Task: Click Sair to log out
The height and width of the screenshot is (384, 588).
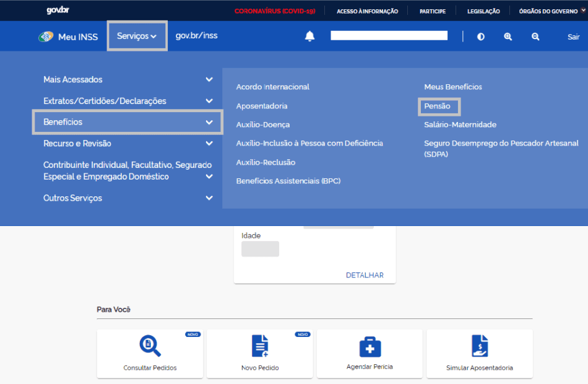Action: pos(573,37)
